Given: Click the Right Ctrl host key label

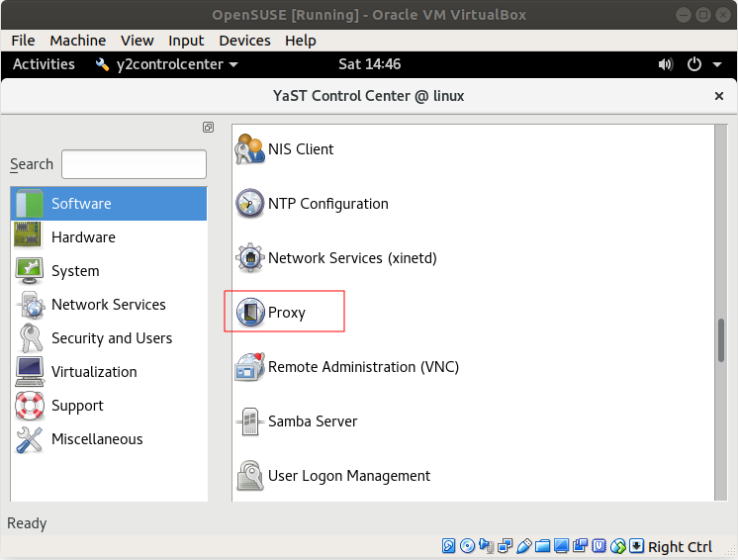Looking at the screenshot, I should click(680, 547).
